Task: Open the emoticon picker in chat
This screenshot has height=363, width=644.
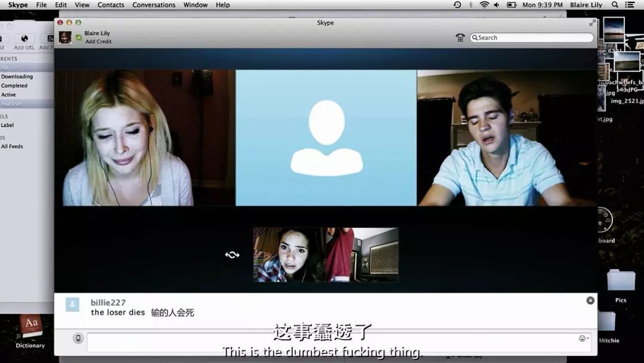Action: [583, 339]
